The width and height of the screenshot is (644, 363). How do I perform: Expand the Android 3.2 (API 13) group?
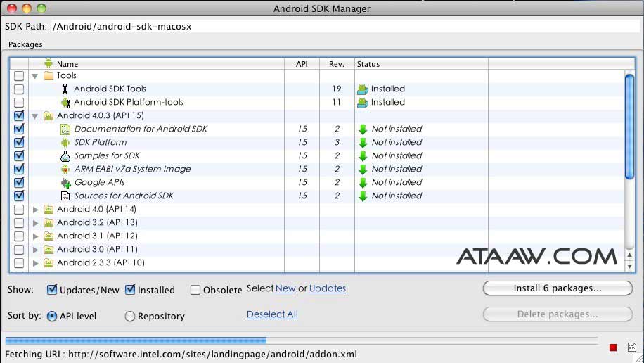[35, 223]
